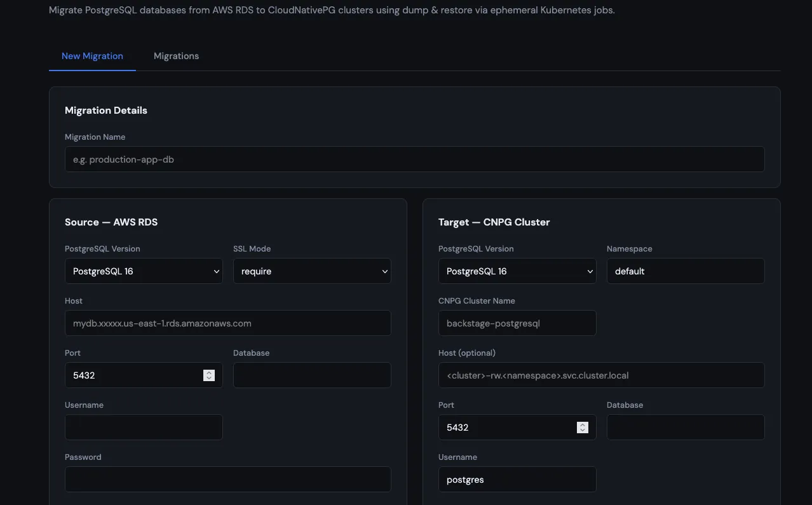This screenshot has width=812, height=505.
Task: Switch to the New Migration tab
Action: pyautogui.click(x=92, y=56)
